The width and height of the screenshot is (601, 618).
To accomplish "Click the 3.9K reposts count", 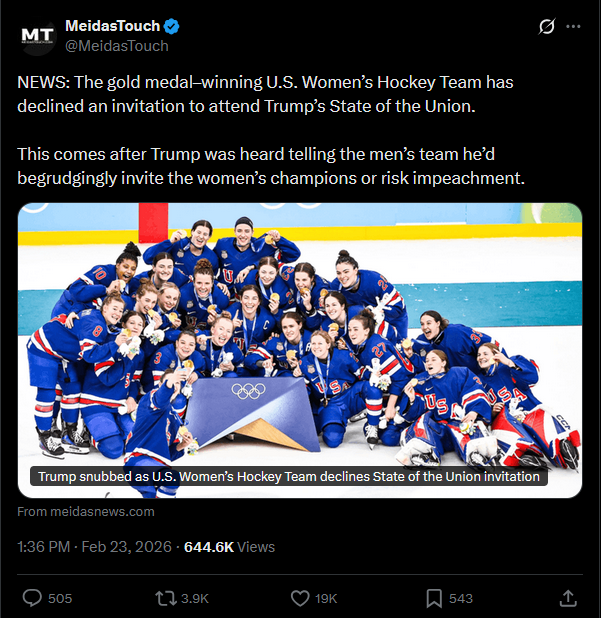I will pyautogui.click(x=195, y=598).
